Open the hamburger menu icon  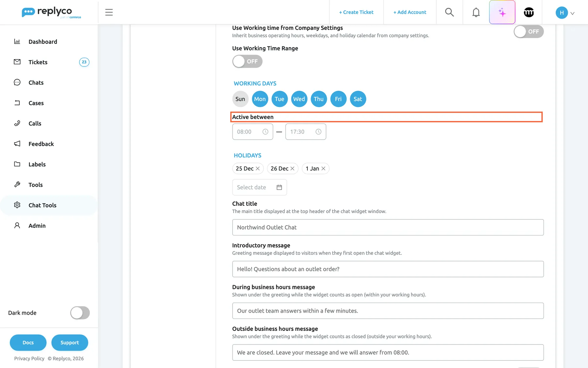[x=109, y=12]
